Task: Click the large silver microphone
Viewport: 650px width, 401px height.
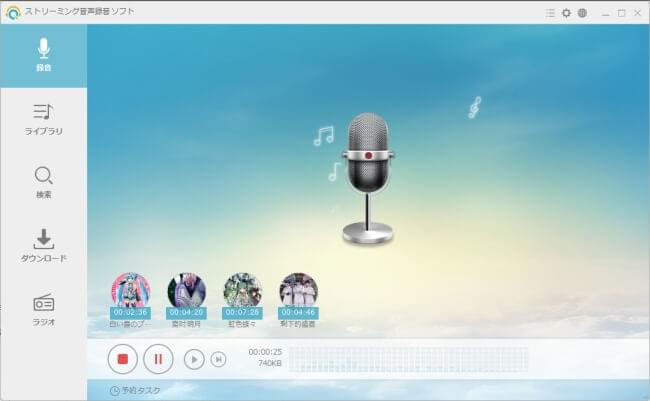Action: pyautogui.click(x=367, y=175)
